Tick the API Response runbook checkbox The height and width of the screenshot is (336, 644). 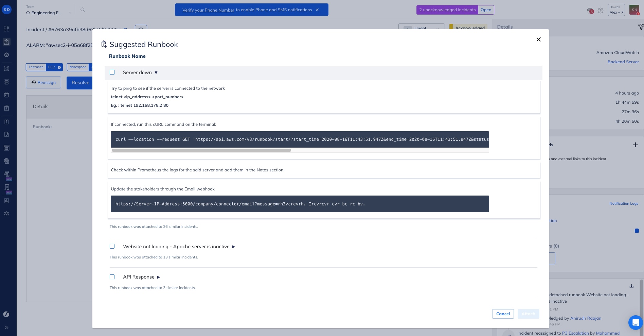112,277
